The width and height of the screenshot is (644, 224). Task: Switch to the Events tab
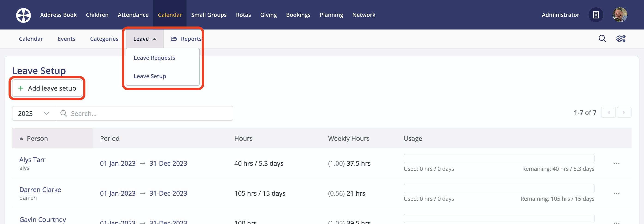coord(66,39)
